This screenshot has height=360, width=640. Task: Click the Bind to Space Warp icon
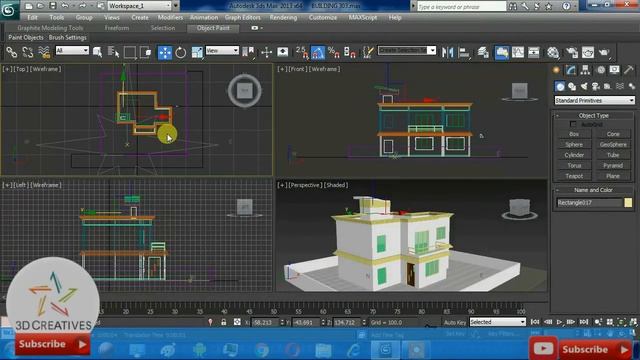pos(44,52)
